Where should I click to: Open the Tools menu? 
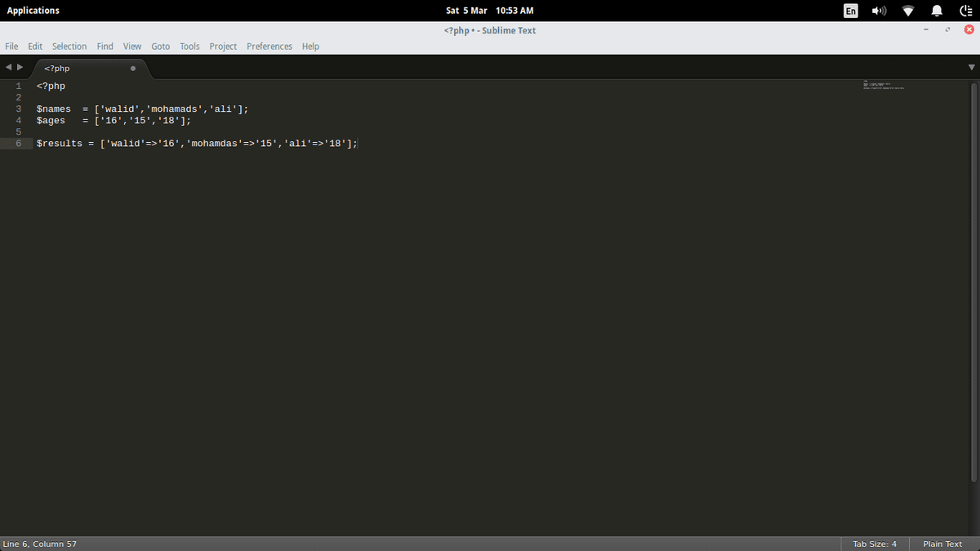click(189, 47)
